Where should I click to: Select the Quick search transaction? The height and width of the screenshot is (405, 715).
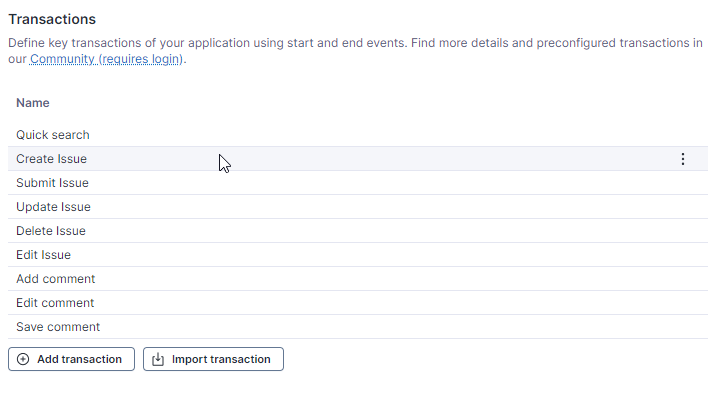53,135
